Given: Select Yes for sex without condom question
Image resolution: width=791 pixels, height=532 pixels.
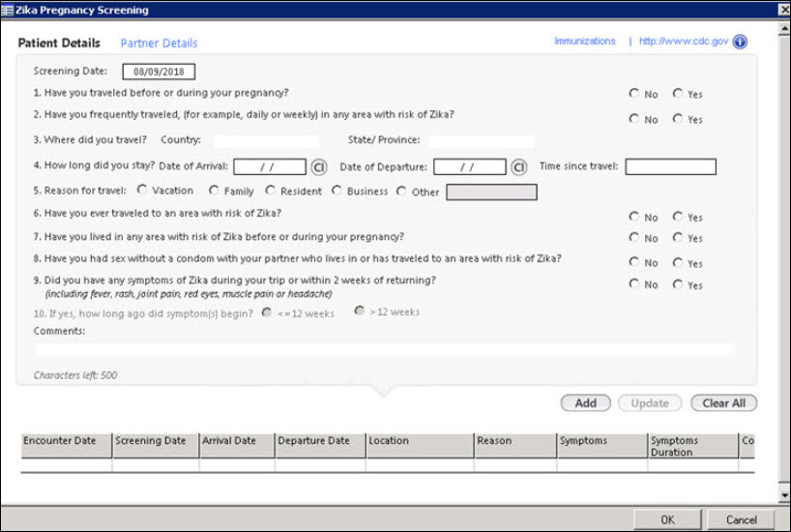Looking at the screenshot, I should tap(678, 262).
